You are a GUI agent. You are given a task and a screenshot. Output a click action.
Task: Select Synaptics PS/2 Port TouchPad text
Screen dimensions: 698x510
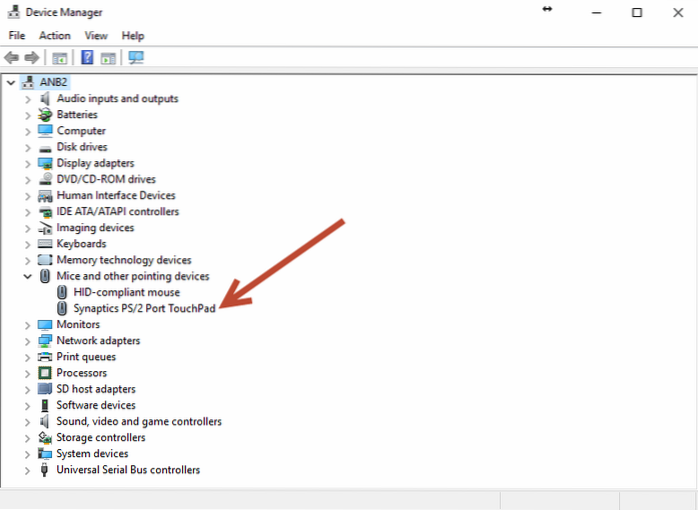(145, 308)
